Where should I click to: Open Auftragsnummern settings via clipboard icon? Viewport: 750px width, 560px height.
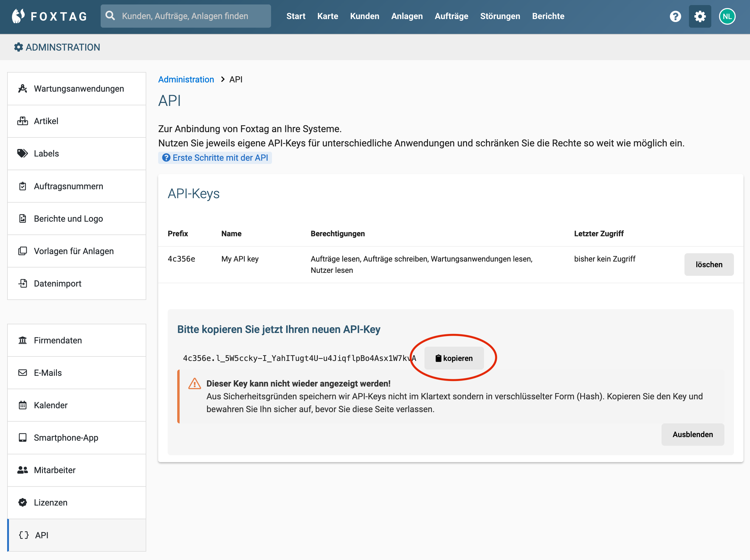tap(22, 186)
